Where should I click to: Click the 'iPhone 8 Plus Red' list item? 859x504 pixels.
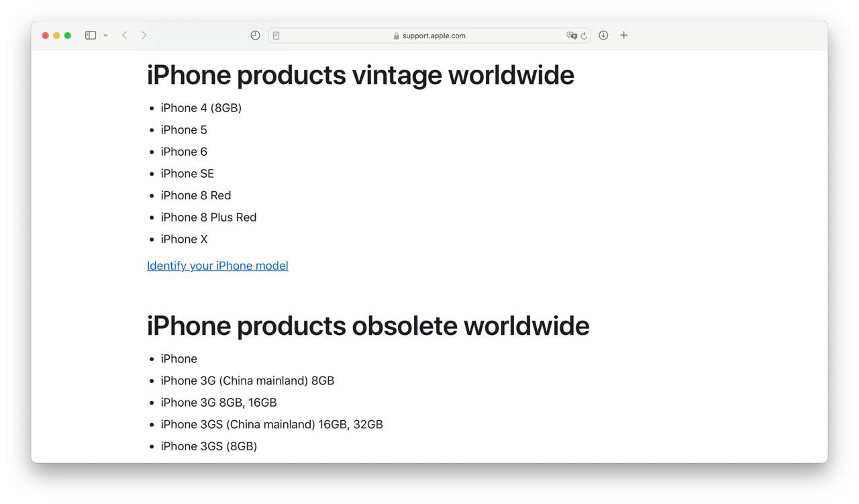pos(208,217)
